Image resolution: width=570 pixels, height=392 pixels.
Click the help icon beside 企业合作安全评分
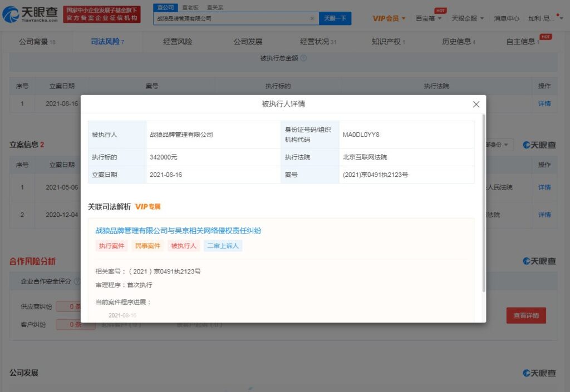(x=77, y=281)
